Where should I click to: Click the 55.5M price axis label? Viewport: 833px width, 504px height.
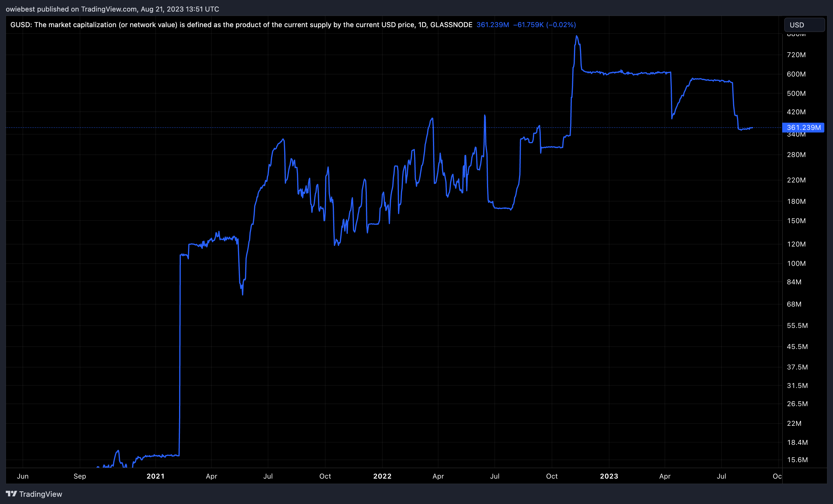[x=797, y=326]
